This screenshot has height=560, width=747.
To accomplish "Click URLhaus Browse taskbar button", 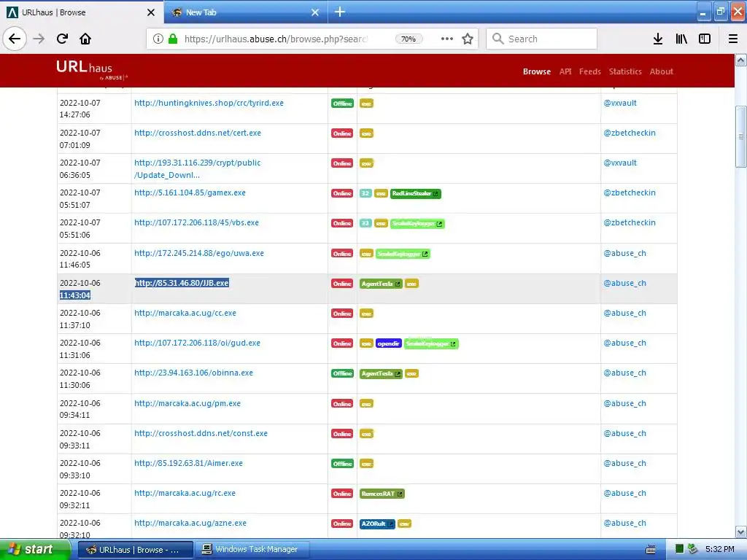I will click(x=135, y=550).
